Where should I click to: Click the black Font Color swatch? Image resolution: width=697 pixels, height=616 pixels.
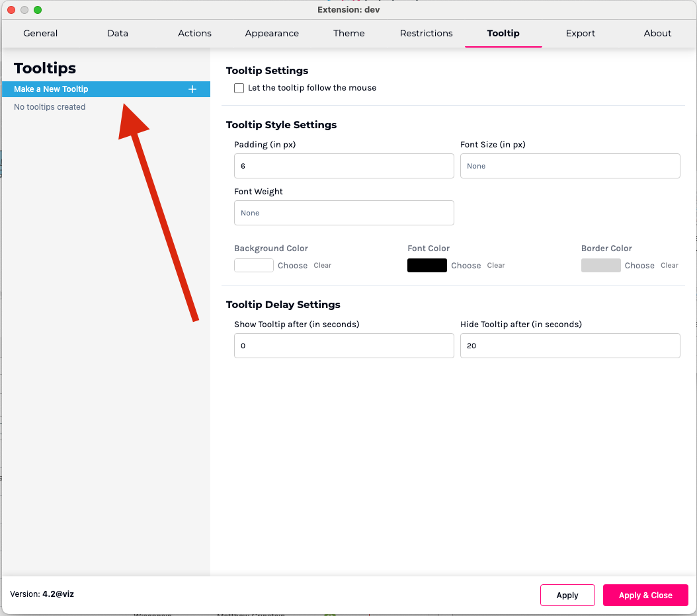[x=427, y=266]
